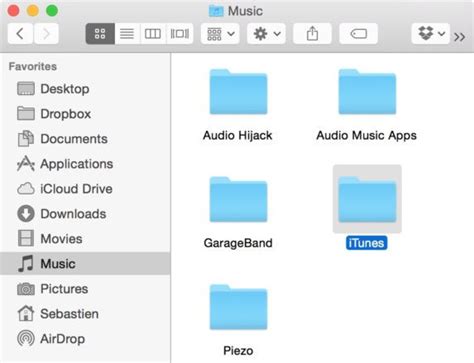Viewport: 474px width, 363px height.
Task: Select the Piezo folder icon
Action: 238,307
